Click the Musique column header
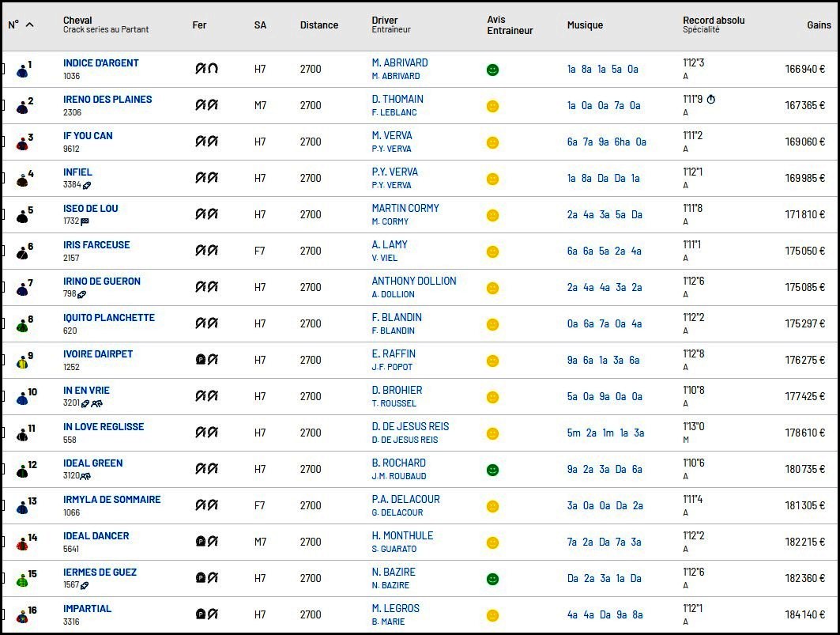Viewport: 840px width, 635px height. tap(585, 25)
